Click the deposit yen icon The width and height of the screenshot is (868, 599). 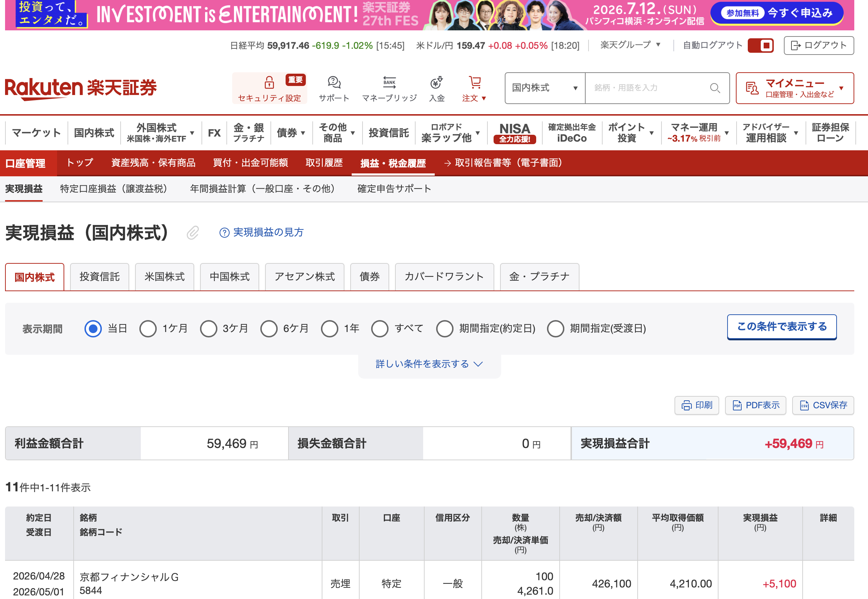[436, 83]
